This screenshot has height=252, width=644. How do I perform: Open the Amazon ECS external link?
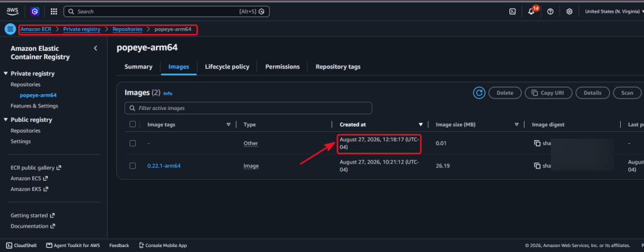click(x=29, y=178)
